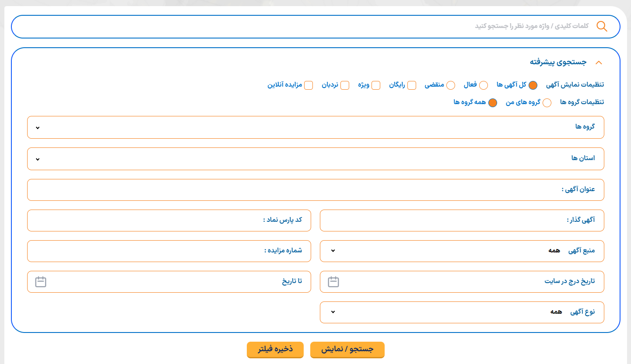
Task: Select the کل آگهی ها radio button
Action: pyautogui.click(x=533, y=85)
